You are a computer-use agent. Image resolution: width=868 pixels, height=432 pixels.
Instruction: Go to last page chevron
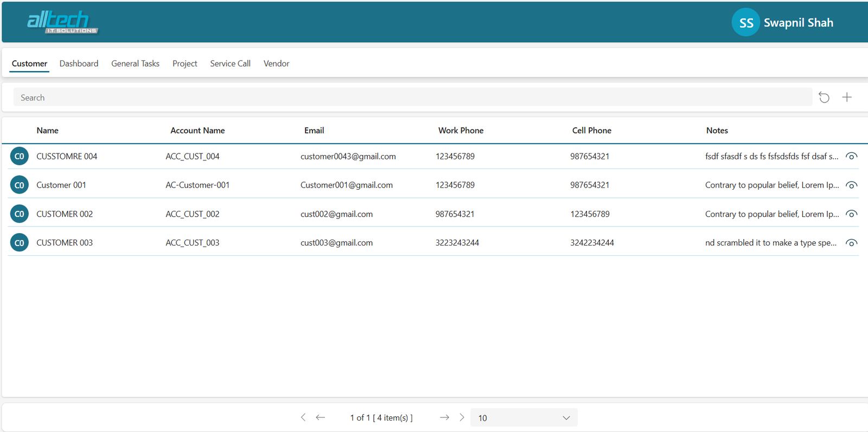(462, 417)
